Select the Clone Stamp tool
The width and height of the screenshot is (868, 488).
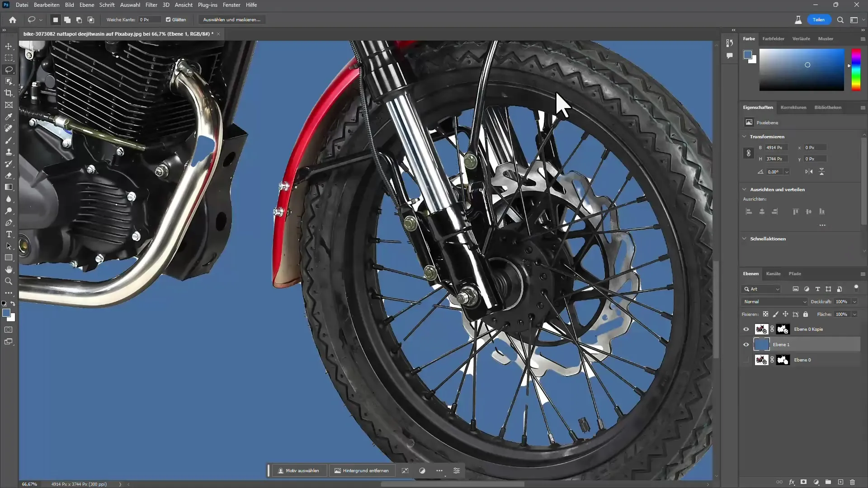pos(8,152)
